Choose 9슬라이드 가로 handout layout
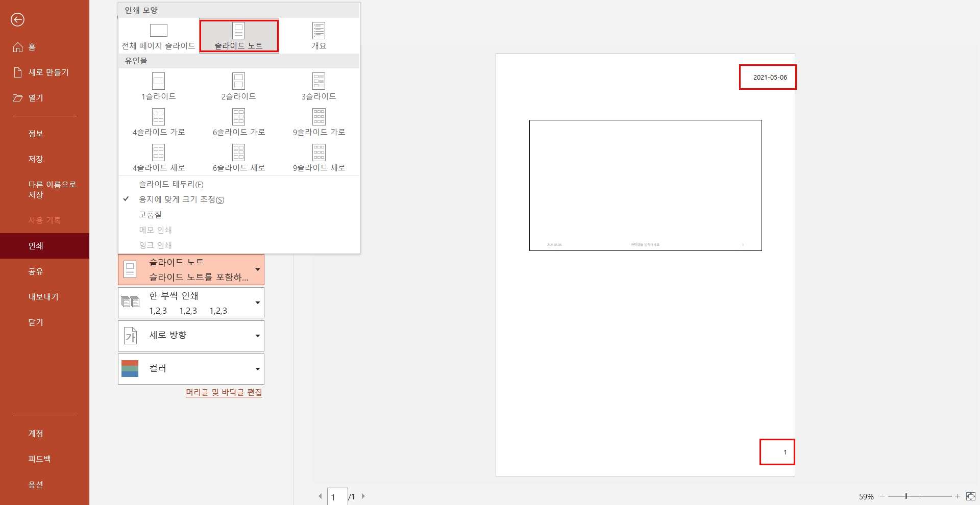The width and height of the screenshot is (980, 505). (x=319, y=122)
